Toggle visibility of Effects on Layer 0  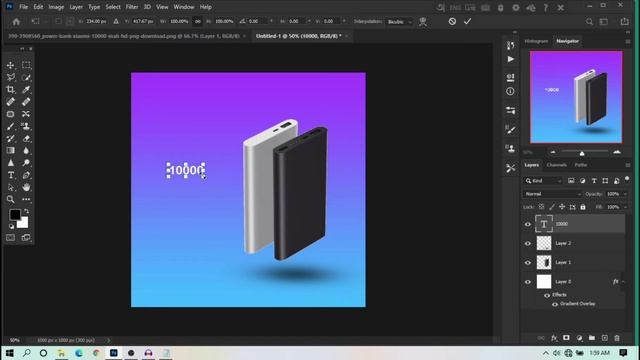click(547, 295)
